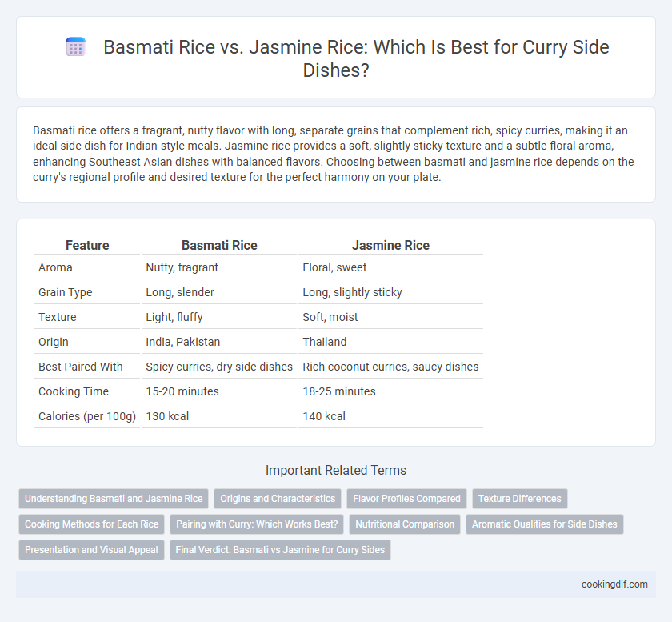Click 'Nutritional Comparison' tag
Image resolution: width=672 pixels, height=622 pixels.
[x=405, y=524]
